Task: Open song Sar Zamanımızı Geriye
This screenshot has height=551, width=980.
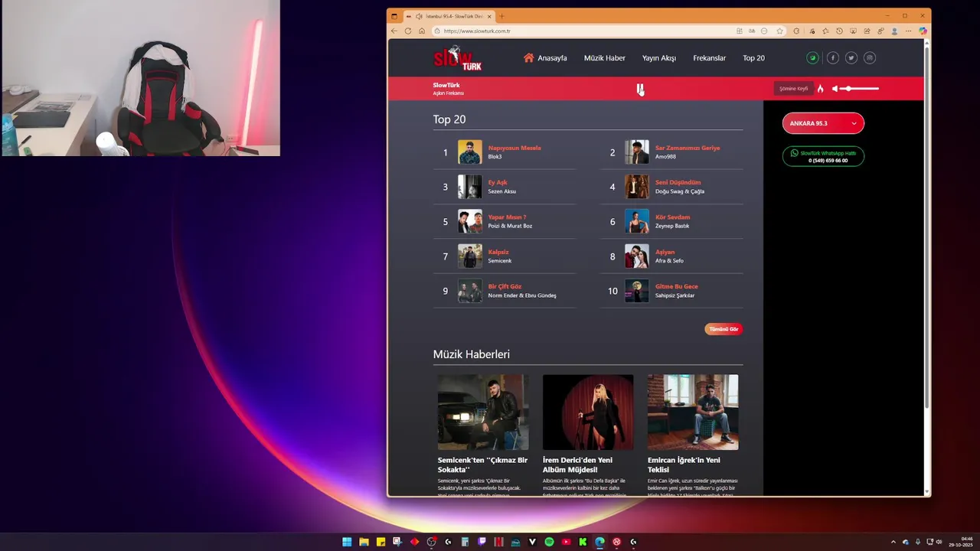Action: pos(688,148)
